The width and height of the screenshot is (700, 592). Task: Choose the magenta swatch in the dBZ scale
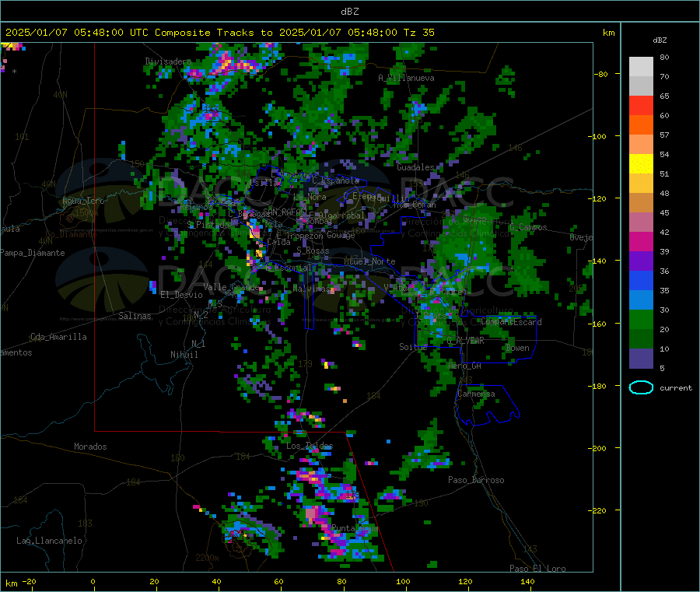click(x=641, y=241)
